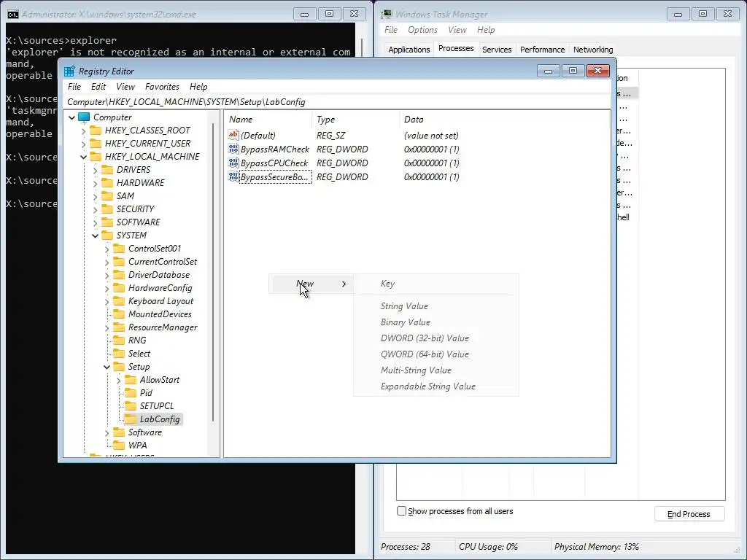Open Registry Editor Edit menu
The height and width of the screenshot is (560, 747).
[x=98, y=87]
